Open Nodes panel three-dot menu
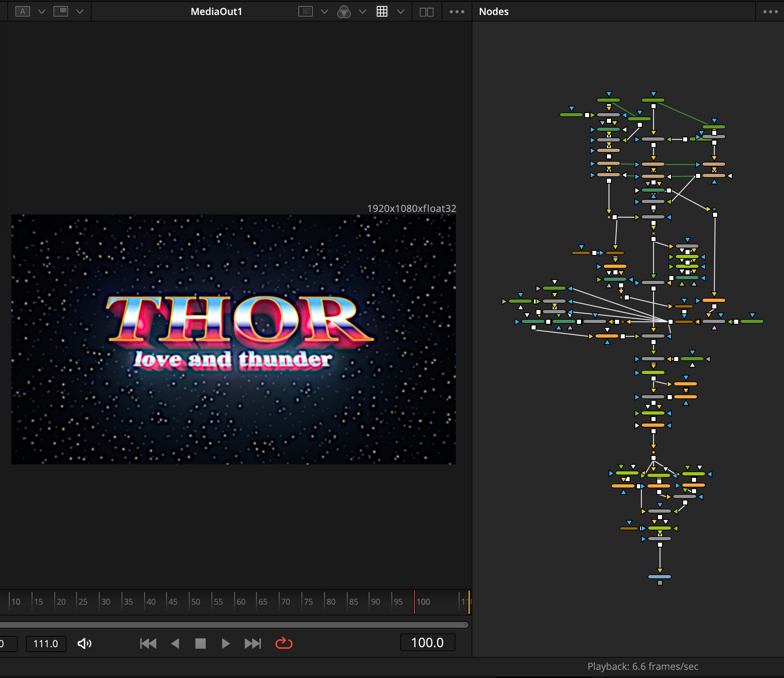Screen dimensions: 784x678 [770, 12]
